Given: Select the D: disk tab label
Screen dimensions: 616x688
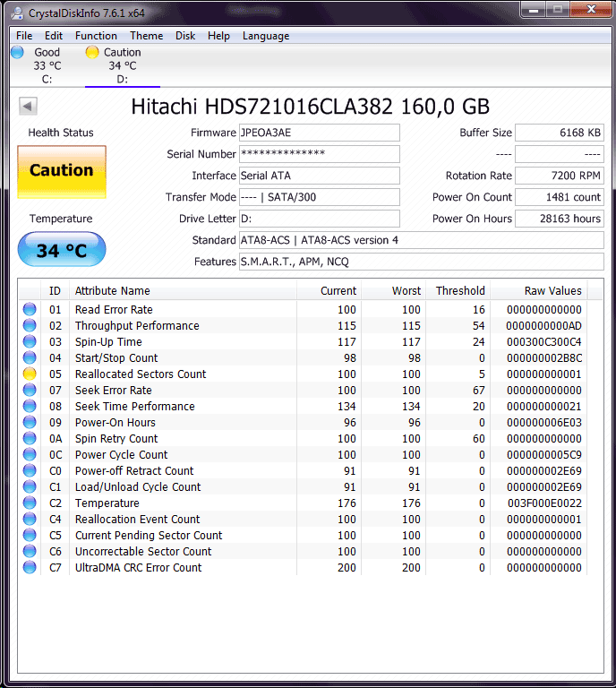Looking at the screenshot, I should coord(123,79).
